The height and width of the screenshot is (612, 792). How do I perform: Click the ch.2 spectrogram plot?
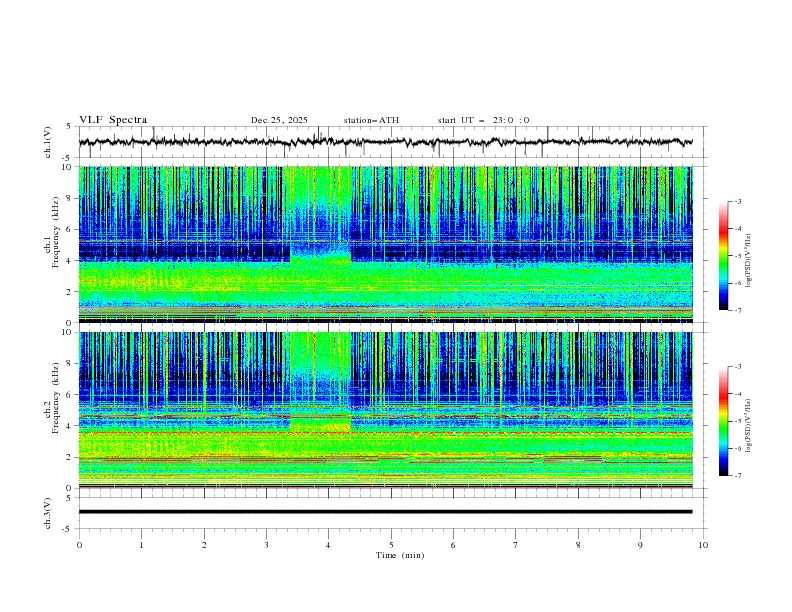pos(385,410)
